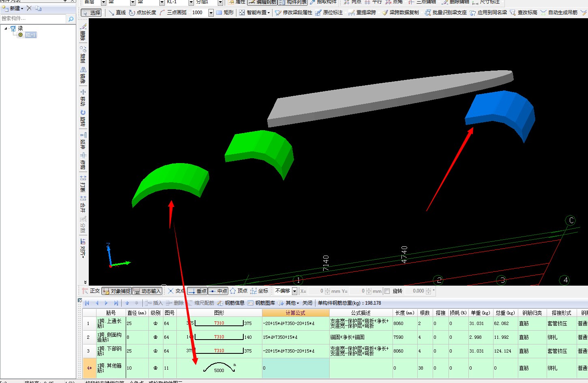Go to last rebar record
Screen dimensions: 588x383
pyautogui.click(x=116, y=303)
